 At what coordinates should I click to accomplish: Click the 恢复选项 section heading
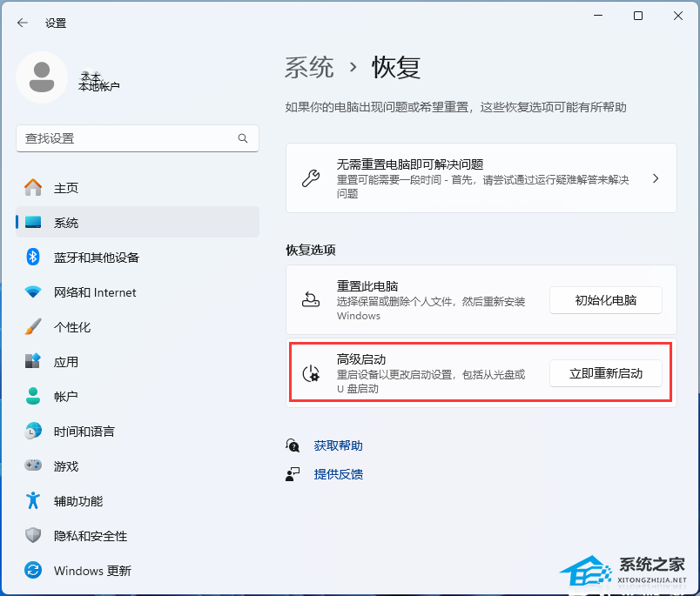click(x=311, y=250)
